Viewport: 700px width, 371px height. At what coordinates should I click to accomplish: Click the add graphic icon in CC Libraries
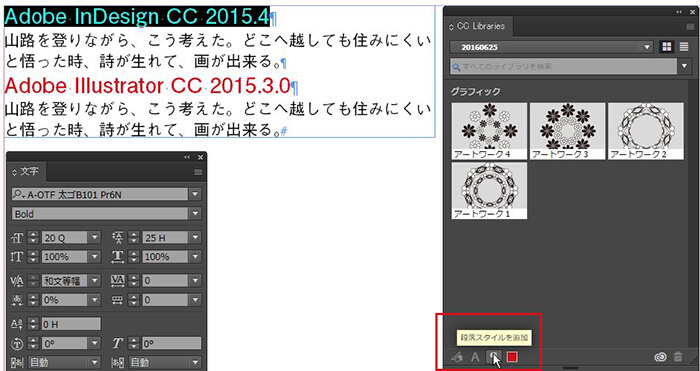457,357
